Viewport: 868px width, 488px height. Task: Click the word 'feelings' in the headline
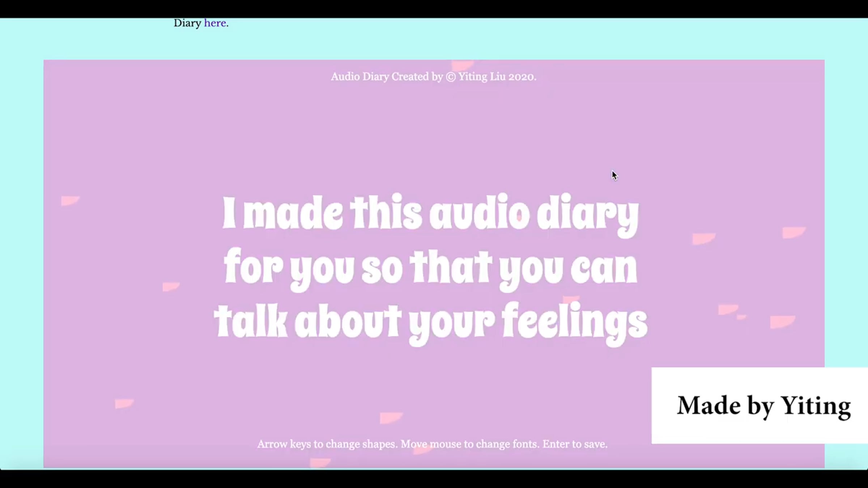pos(574,322)
